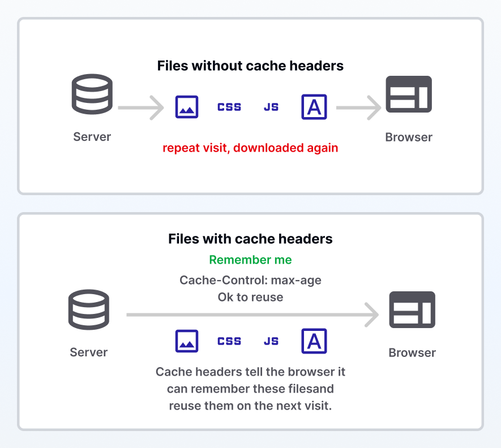Click the font file icon in bottom panel

click(x=314, y=341)
